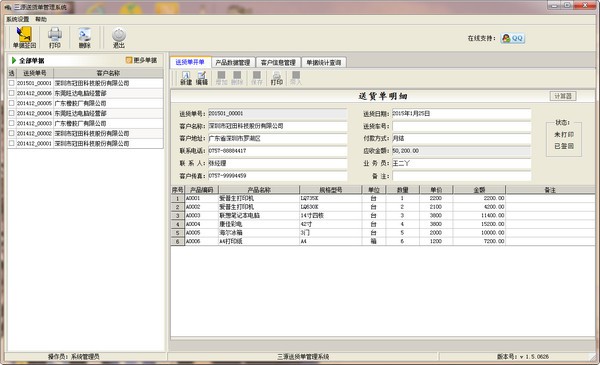Viewport: 600px width, 365px height.
Task: Switch to the 单据统计查询 tab
Action: [x=324, y=62]
